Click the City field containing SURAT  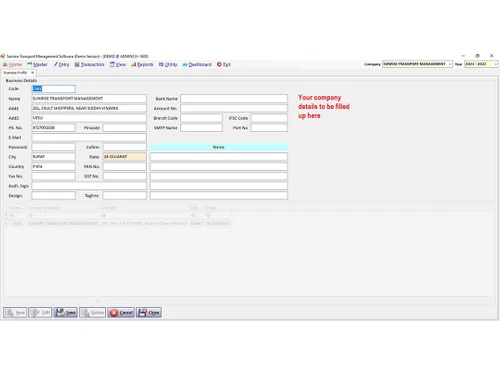point(54,157)
